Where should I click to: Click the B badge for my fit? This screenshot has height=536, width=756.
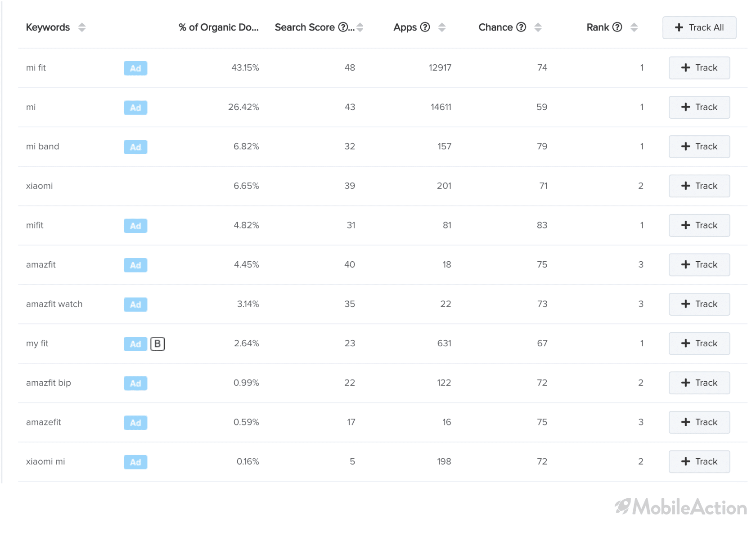pos(157,344)
